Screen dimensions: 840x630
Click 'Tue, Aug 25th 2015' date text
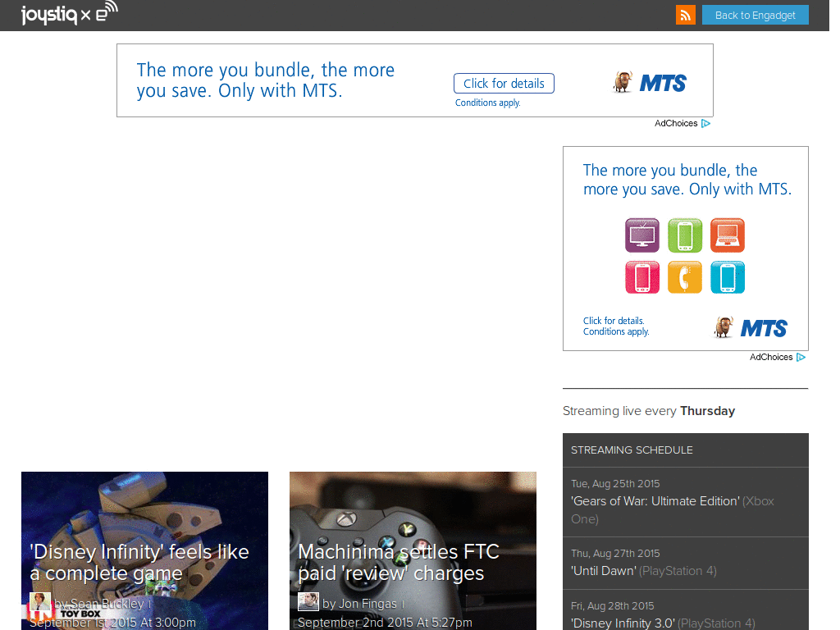pyautogui.click(x=615, y=484)
